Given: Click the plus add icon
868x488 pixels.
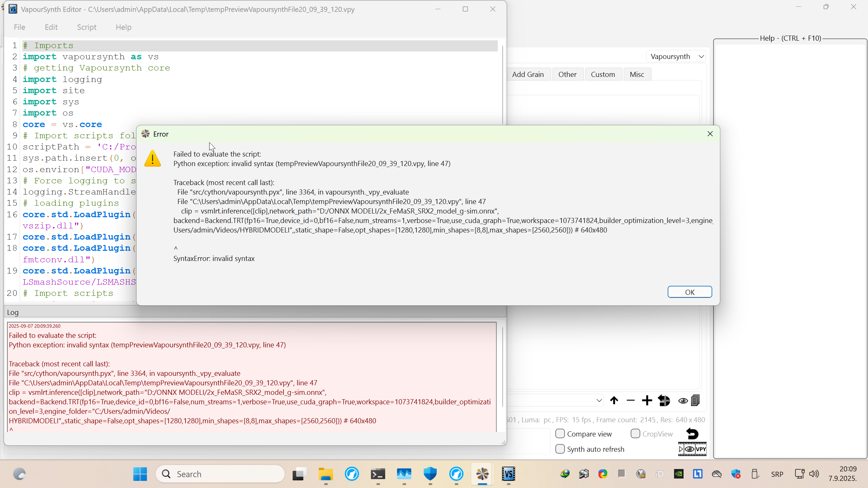Looking at the screenshot, I should [647, 401].
